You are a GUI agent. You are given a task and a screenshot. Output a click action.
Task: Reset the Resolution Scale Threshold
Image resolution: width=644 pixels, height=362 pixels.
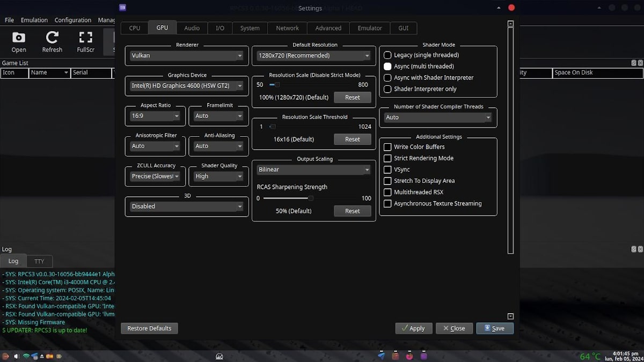[353, 139]
